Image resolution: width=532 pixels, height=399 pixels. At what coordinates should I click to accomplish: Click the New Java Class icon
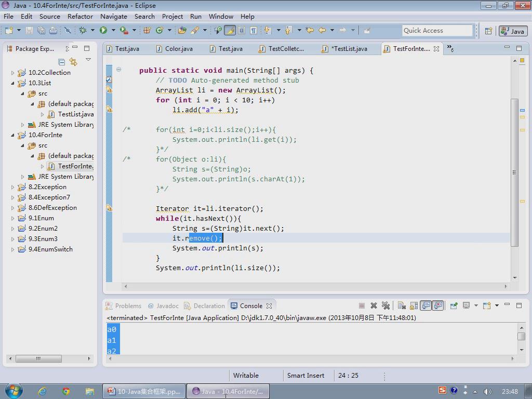click(x=159, y=31)
